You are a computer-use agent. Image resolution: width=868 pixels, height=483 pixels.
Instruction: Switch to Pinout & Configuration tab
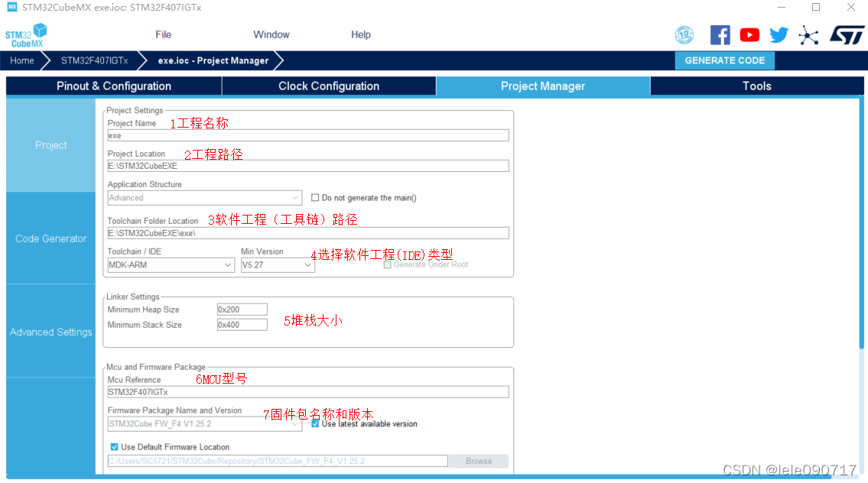(114, 86)
